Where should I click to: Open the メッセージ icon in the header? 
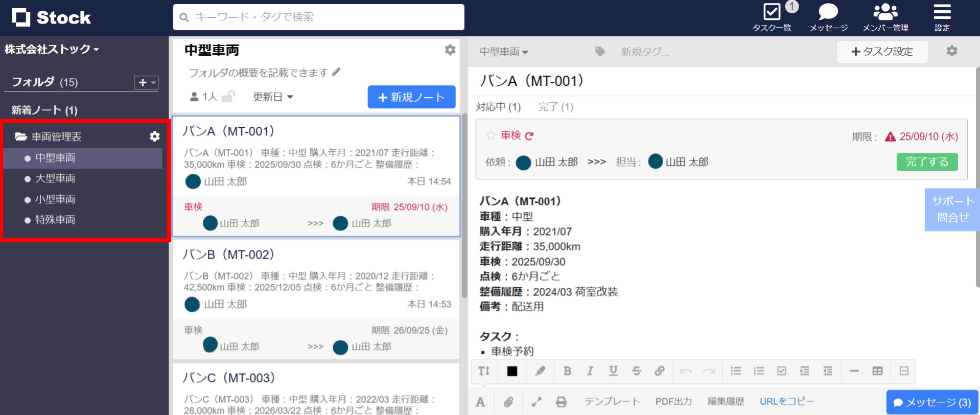[x=828, y=17]
